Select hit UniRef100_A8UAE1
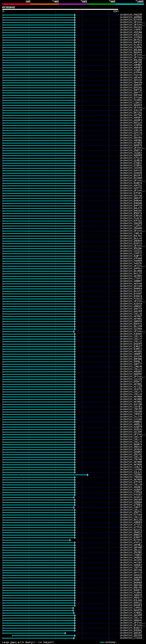Image resolution: width=146 pixels, height=644 pixels. pos(131,487)
